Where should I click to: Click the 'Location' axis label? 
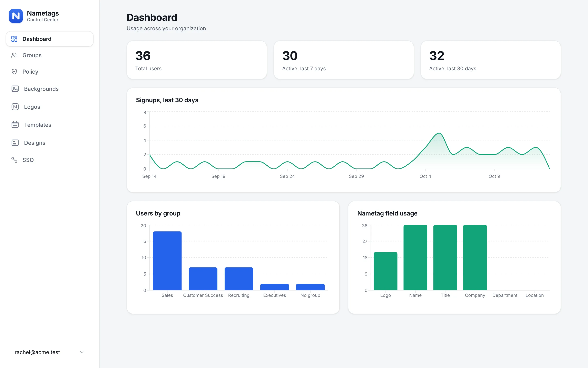point(535,295)
